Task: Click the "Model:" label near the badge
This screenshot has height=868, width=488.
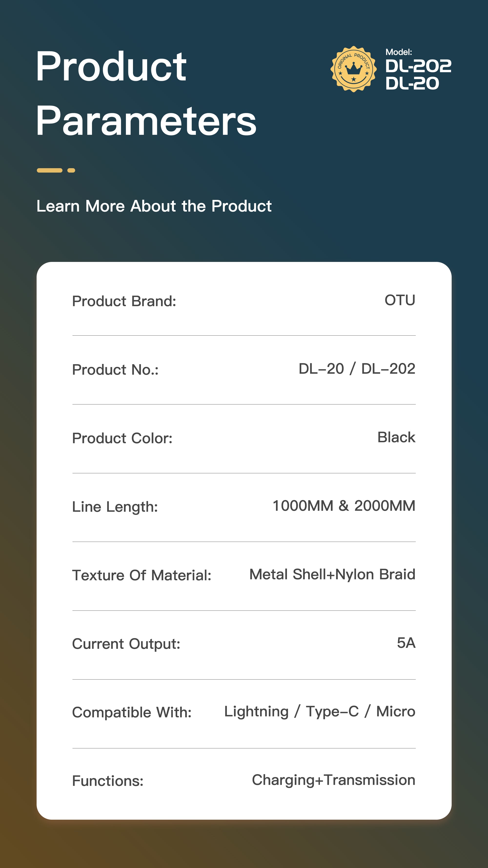Action: pos(398,52)
